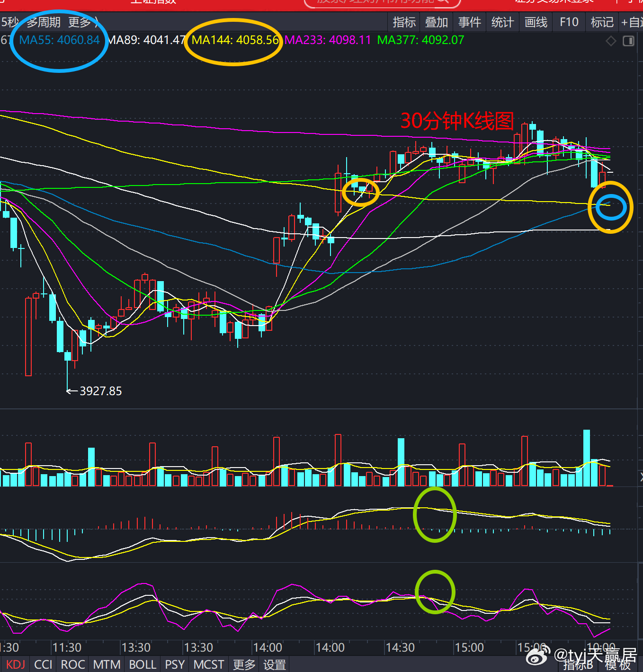Click the diamond marker icon near MA377

[611, 41]
